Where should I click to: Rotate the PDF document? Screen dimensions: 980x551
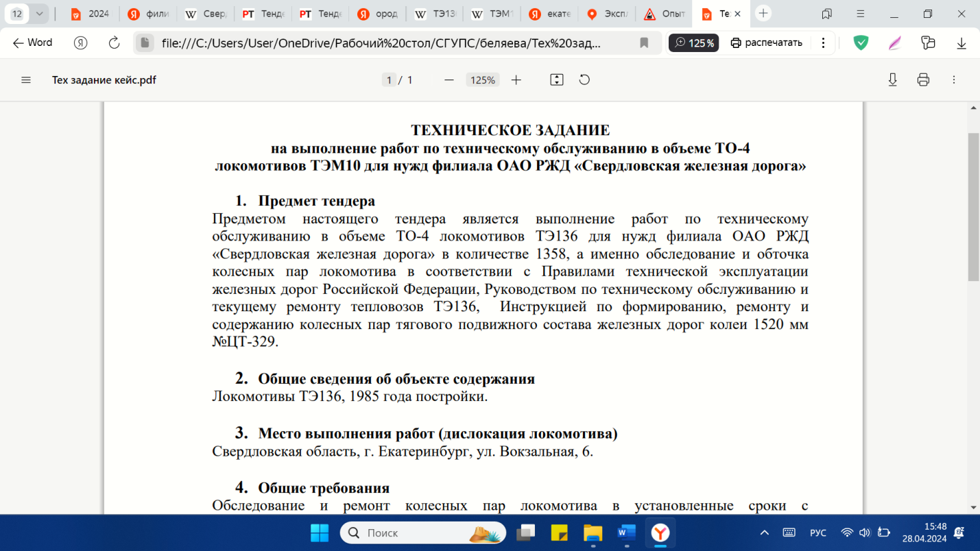(x=584, y=80)
